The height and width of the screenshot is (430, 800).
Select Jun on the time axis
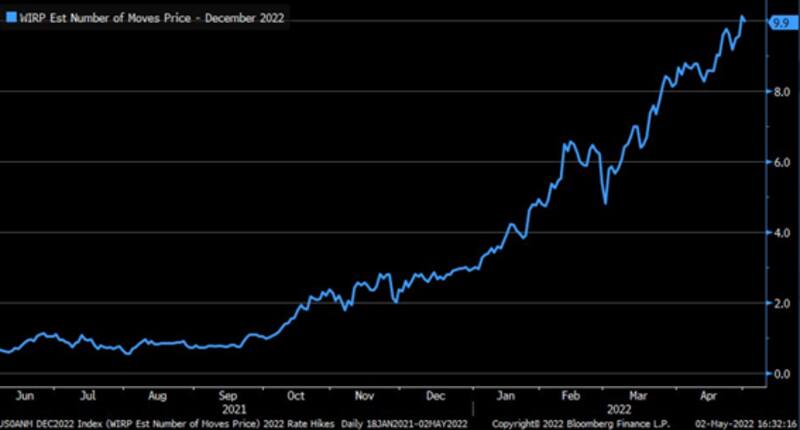[30, 395]
